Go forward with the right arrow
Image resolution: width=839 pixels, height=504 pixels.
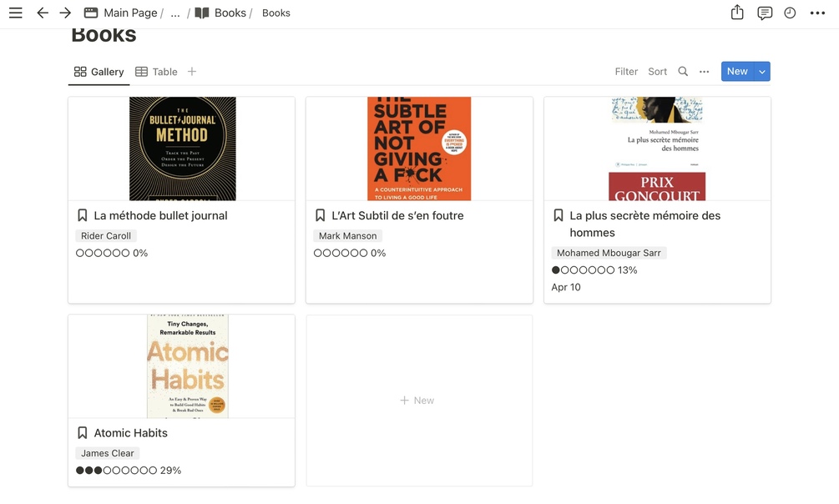coord(65,13)
